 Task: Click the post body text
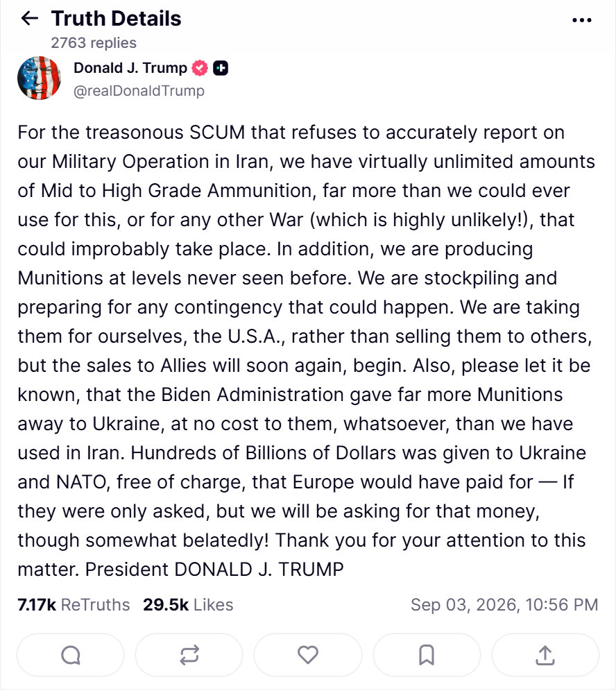306,351
